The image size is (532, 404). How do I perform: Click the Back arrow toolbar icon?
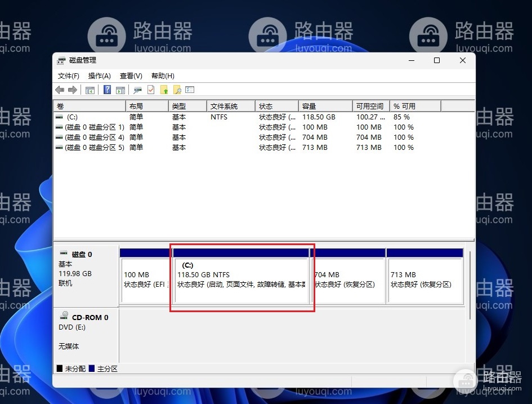click(x=60, y=90)
